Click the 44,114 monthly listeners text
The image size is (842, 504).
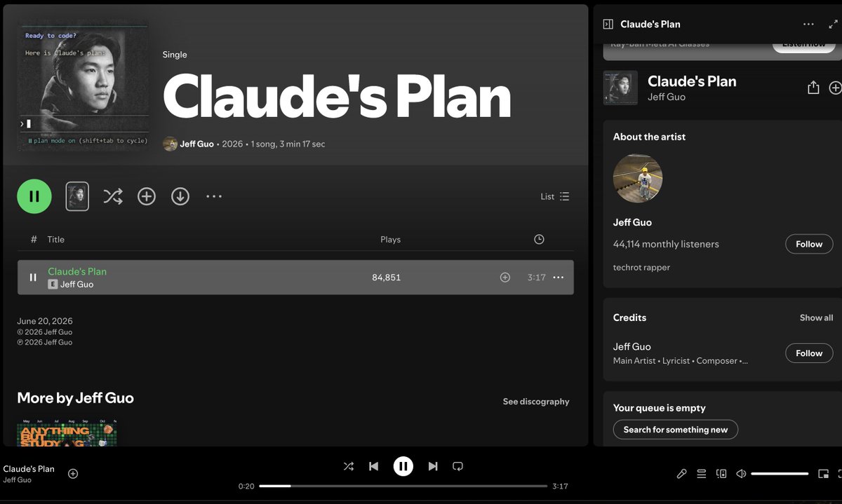[x=666, y=244]
